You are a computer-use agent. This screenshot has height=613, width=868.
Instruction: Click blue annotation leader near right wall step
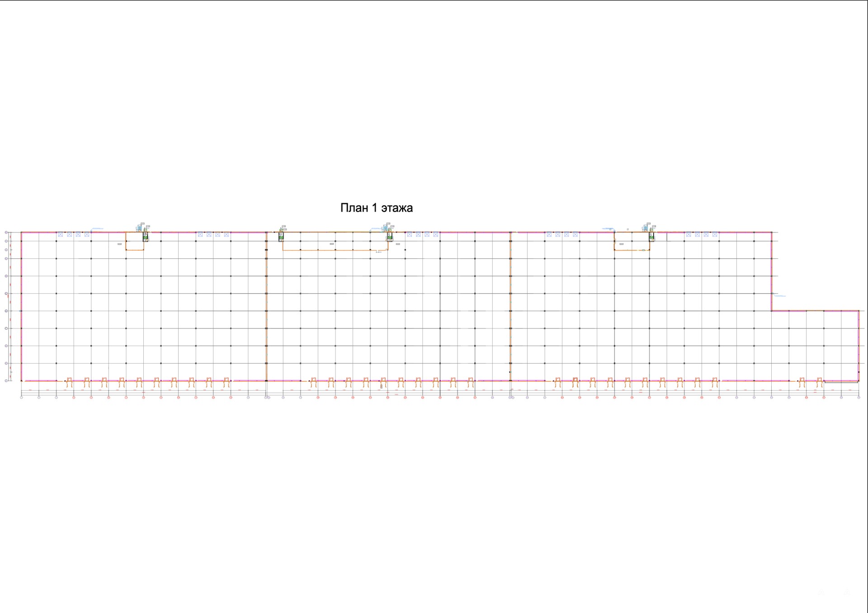point(779,296)
